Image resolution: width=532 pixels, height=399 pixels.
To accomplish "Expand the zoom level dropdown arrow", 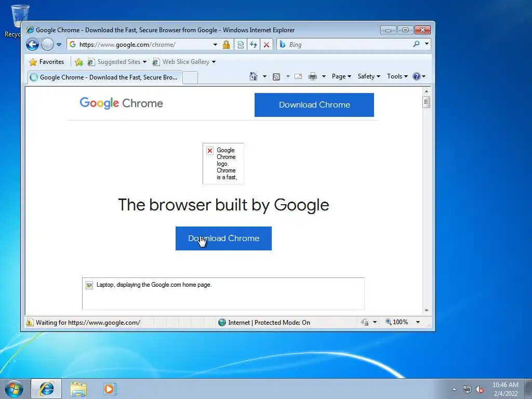I will [x=418, y=322].
